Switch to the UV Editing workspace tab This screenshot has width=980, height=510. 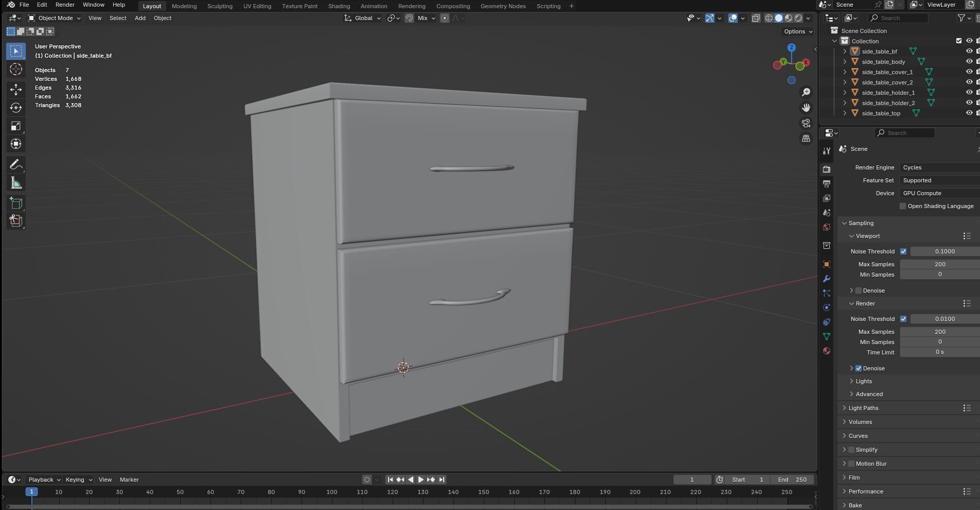point(257,6)
